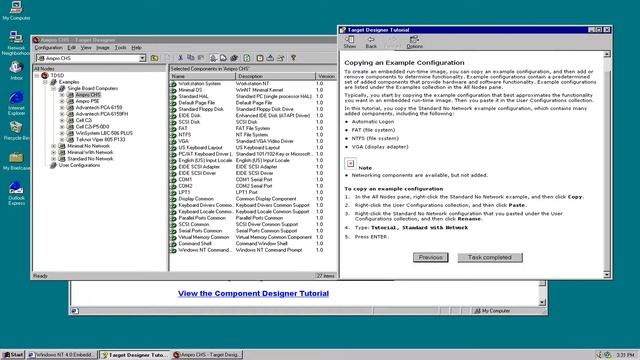Select Advantech PCA-6159 in tree
640x360 pixels.
coord(99,108)
